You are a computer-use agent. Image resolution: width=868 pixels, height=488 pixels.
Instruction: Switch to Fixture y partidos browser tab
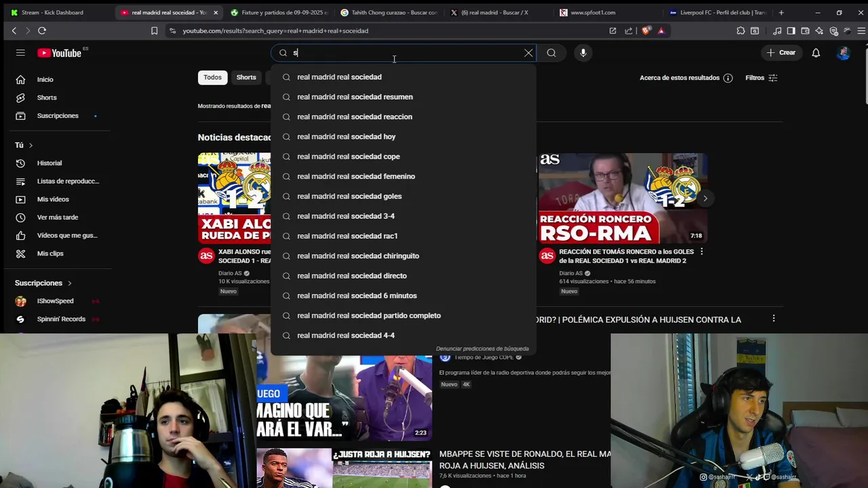click(279, 12)
